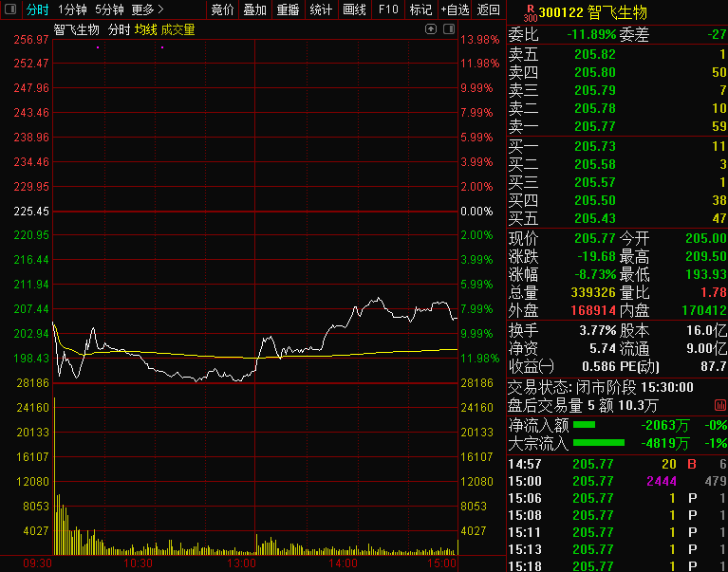
Task: Expand the 更多 time period menu
Action: tap(147, 9)
